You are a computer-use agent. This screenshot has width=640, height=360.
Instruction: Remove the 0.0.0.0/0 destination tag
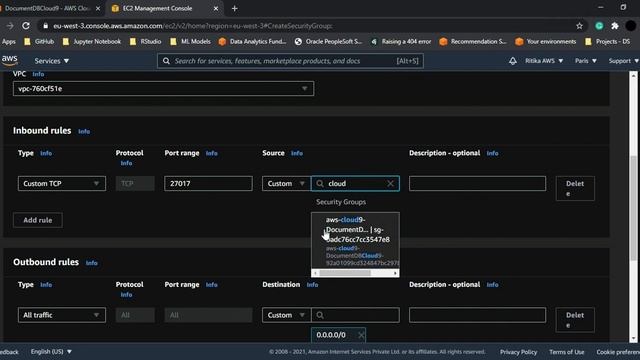(x=361, y=335)
